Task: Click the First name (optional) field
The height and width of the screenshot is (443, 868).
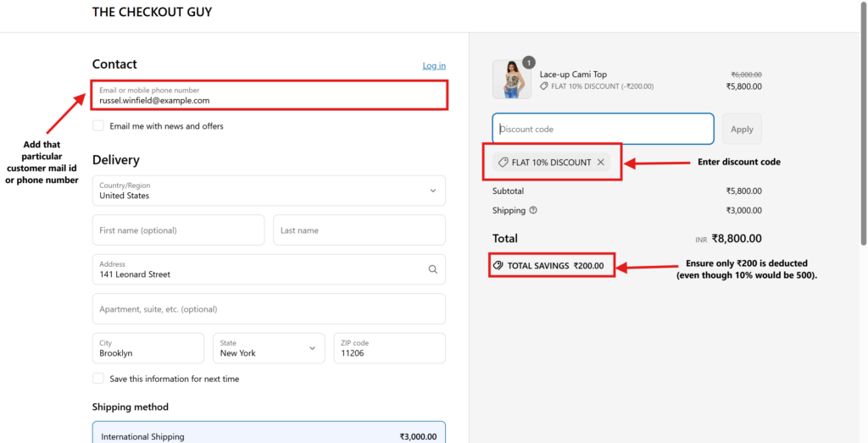Action: point(178,230)
